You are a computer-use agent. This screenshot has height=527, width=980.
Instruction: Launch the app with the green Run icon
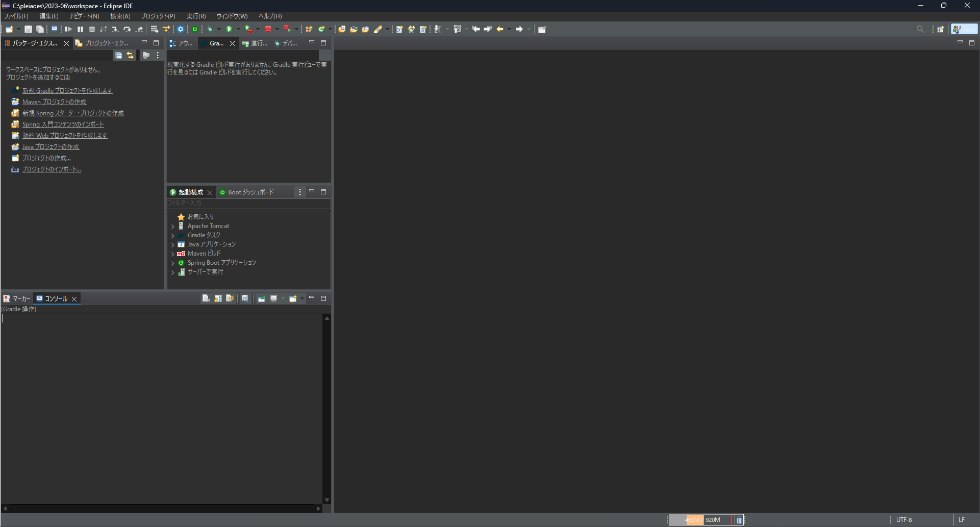coord(229,29)
